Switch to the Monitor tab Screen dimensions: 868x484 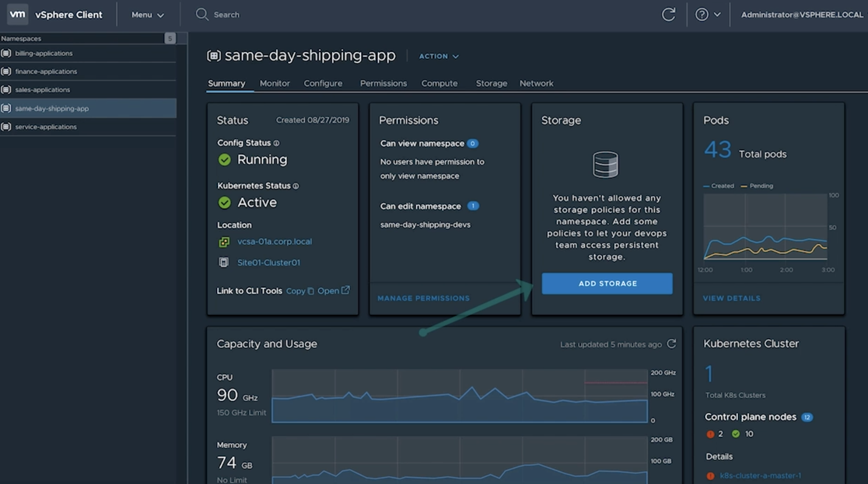(x=274, y=83)
